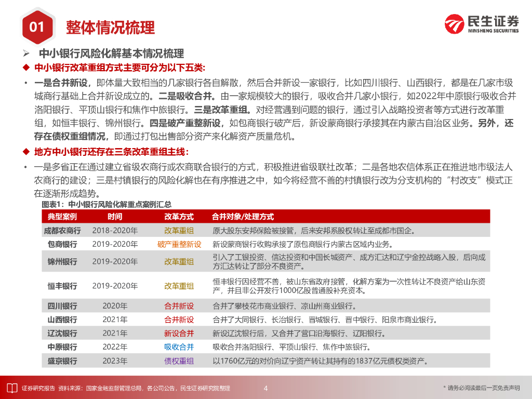Click the red hexagon 01 badge
The height and width of the screenshot is (399, 532).
tap(37, 27)
